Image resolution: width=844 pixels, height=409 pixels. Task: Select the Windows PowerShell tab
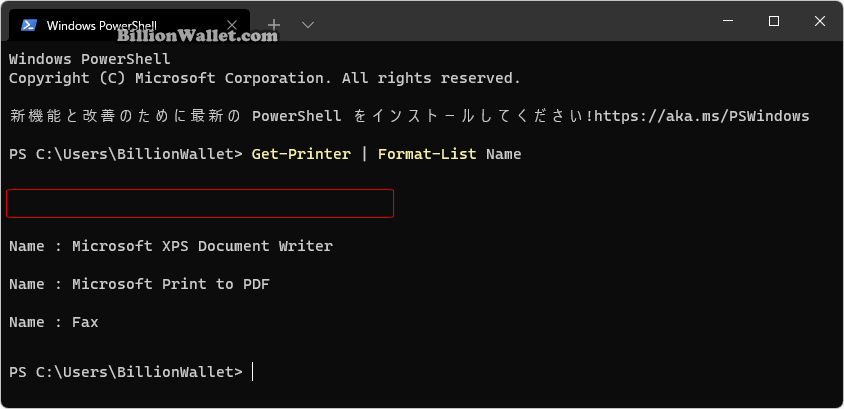coord(130,25)
